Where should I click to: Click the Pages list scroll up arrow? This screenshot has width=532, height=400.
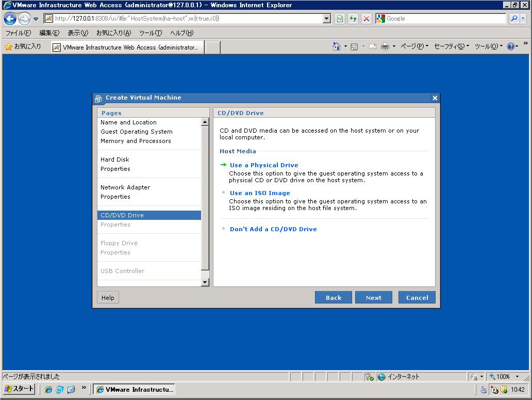pyautogui.click(x=205, y=122)
